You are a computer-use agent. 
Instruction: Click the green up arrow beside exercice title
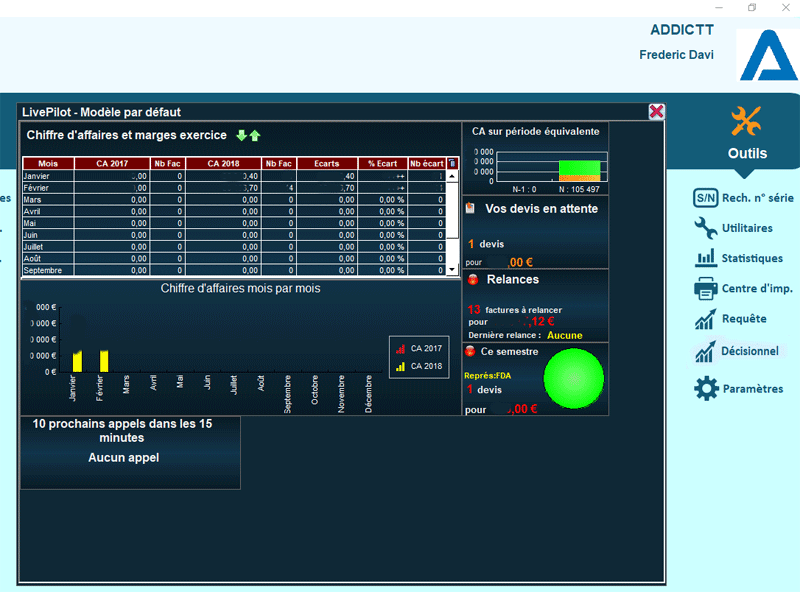(254, 136)
